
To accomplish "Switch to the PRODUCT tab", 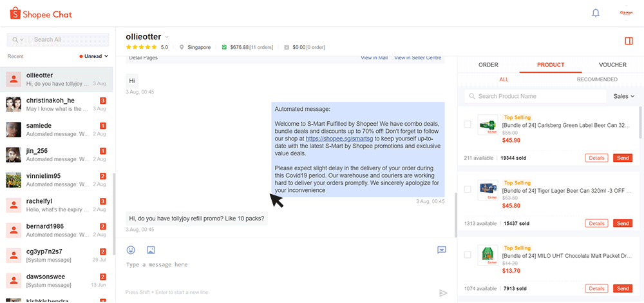I will tap(551, 65).
